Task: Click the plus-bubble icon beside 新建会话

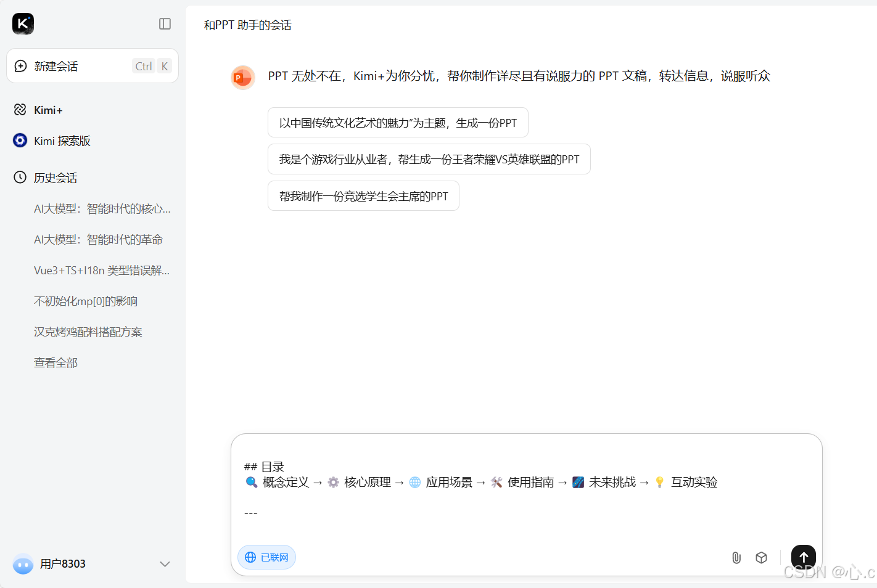Action: pos(20,66)
